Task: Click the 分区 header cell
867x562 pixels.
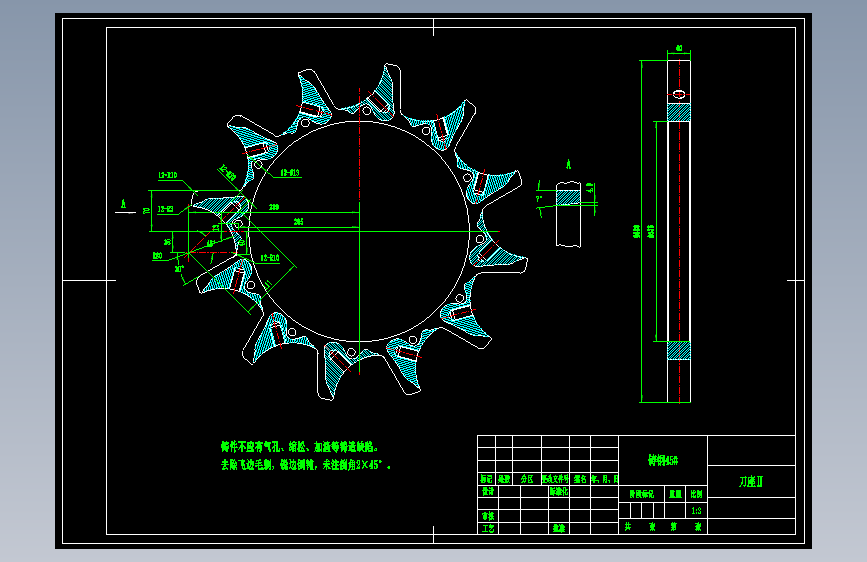Action: point(527,479)
